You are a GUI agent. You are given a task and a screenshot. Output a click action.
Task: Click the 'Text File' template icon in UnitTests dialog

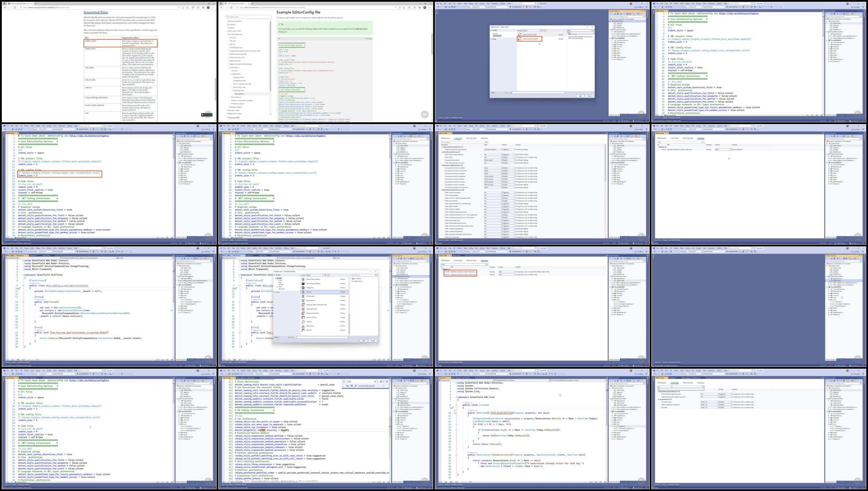(303, 292)
